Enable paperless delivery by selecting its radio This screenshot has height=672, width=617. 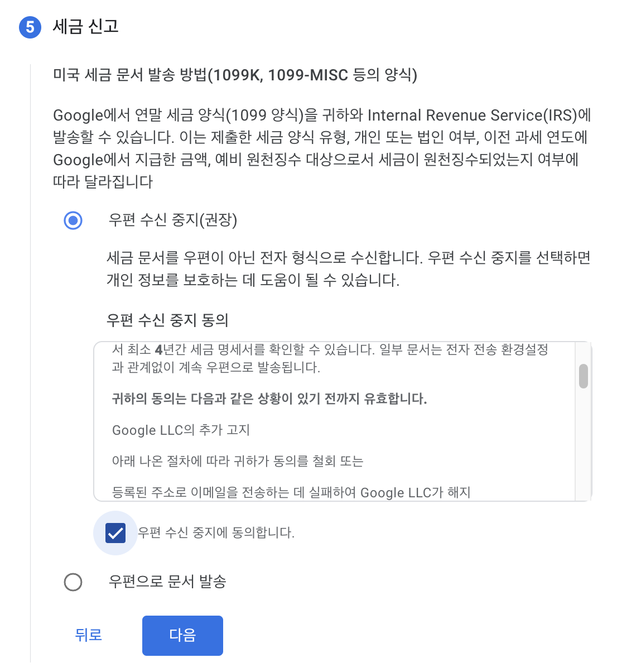(73, 221)
